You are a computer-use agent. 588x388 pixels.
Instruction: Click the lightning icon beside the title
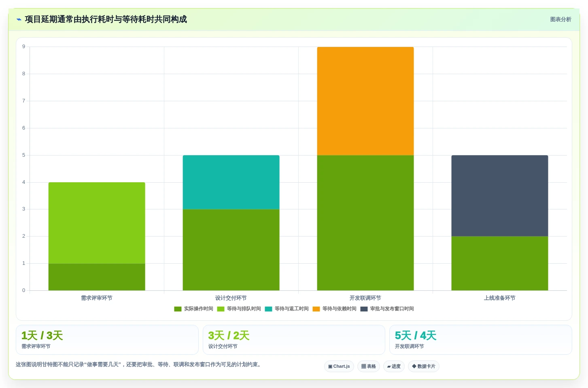click(x=19, y=19)
